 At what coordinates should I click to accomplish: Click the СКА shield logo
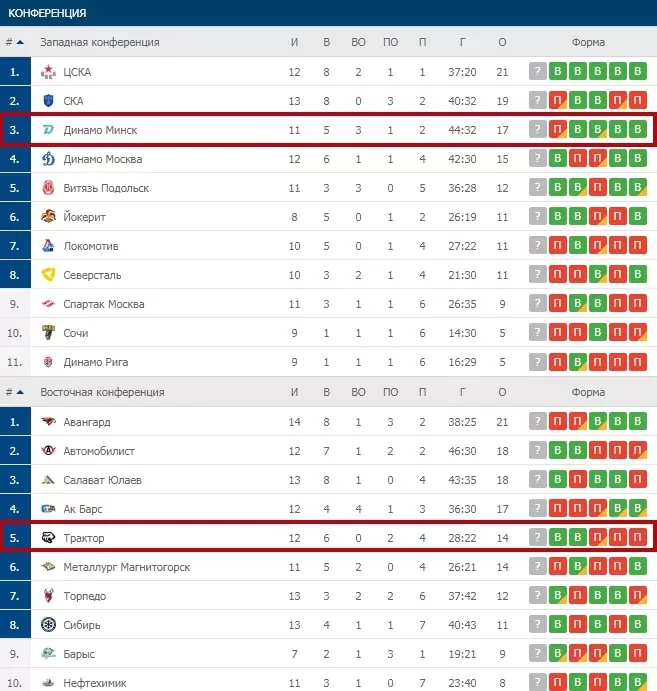pos(48,101)
